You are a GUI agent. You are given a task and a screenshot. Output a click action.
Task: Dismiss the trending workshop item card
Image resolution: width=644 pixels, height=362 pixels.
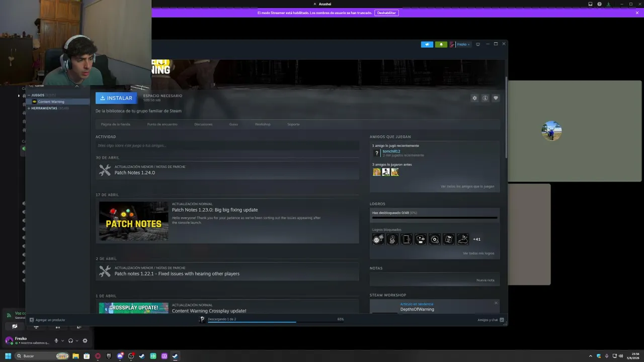point(496,303)
